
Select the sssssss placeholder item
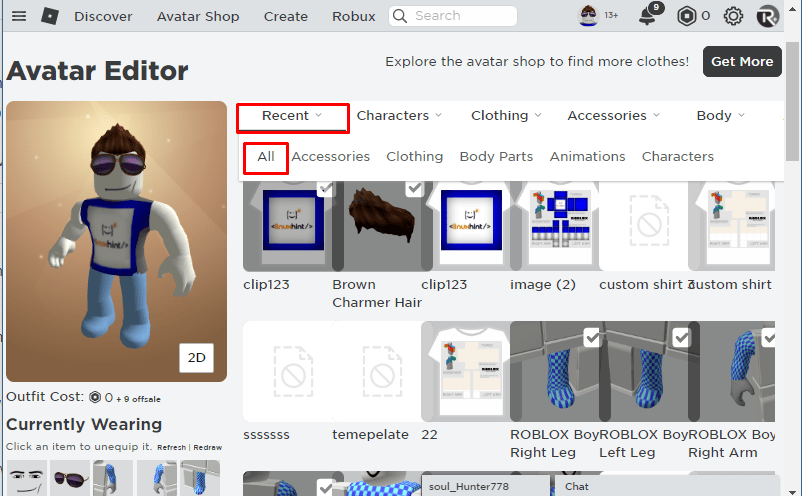(x=287, y=371)
